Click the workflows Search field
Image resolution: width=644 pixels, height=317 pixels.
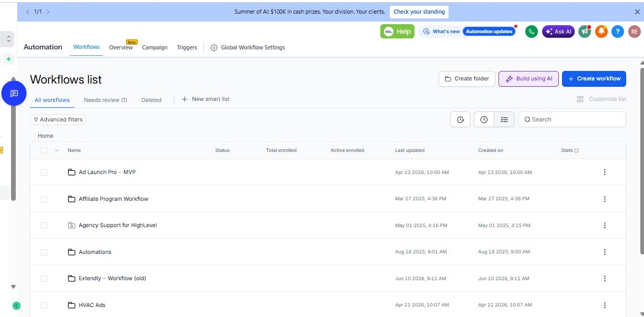pos(572,119)
